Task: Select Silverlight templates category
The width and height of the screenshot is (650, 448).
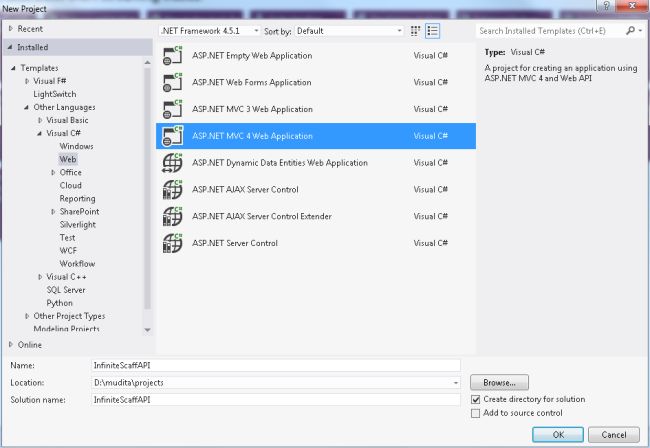Action: tap(78, 225)
